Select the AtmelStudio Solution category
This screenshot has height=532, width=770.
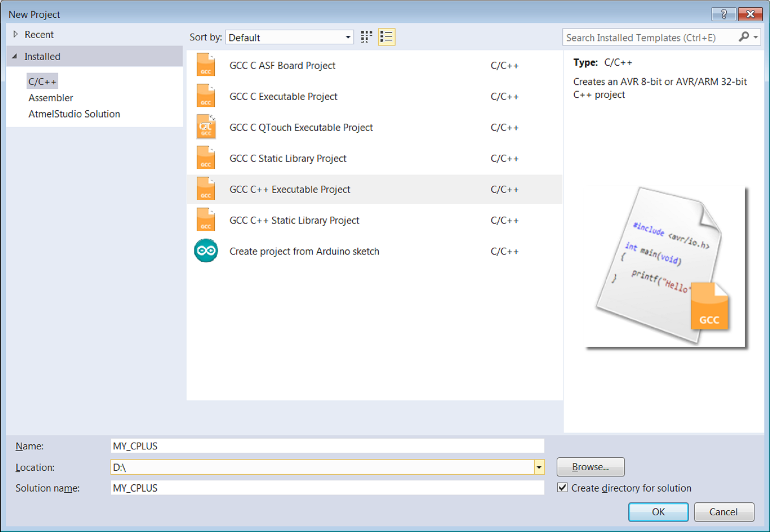coord(74,114)
